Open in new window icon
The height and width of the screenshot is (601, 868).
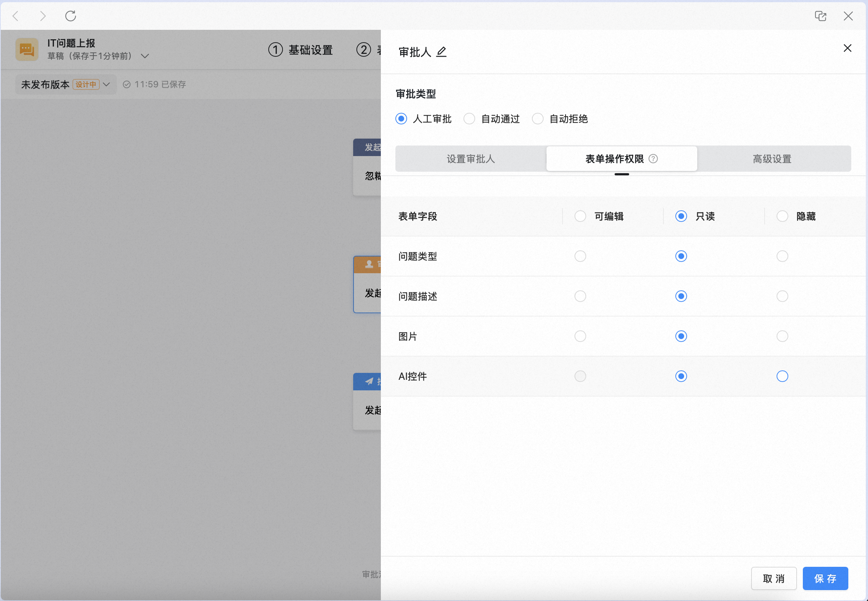pyautogui.click(x=821, y=16)
